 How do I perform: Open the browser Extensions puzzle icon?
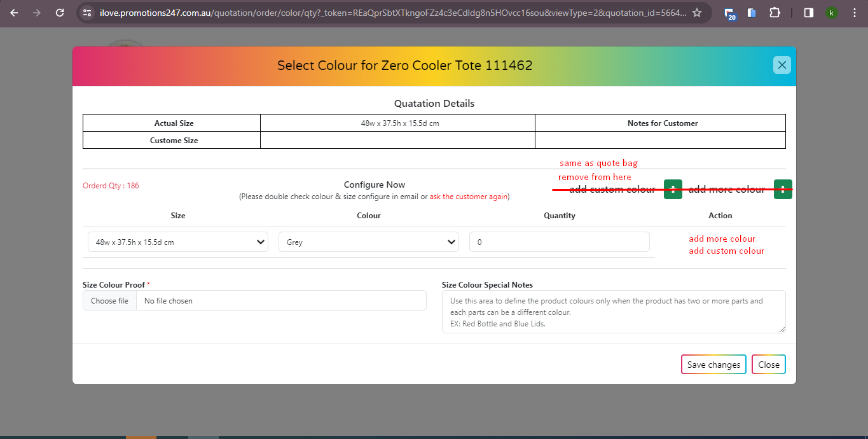click(775, 13)
